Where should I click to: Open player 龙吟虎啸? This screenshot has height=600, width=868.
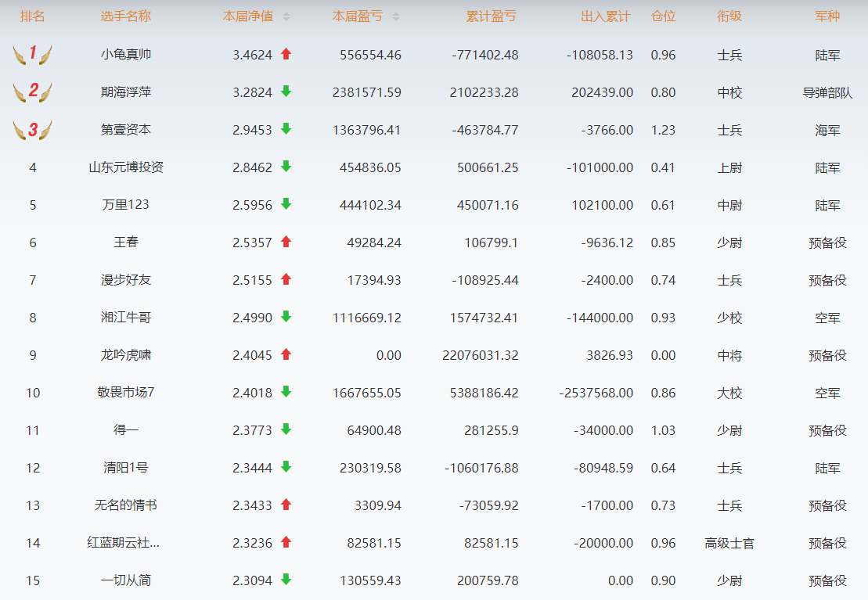[126, 355]
